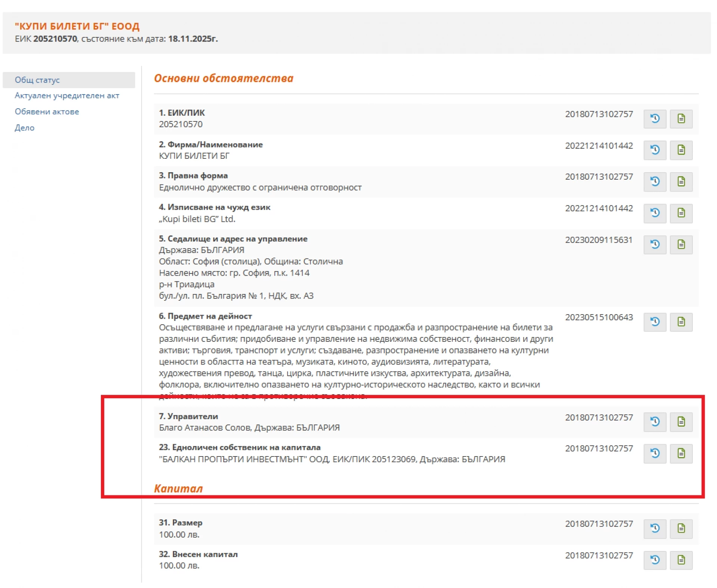View history of Предмет на дейност
717x588 pixels.
tap(655, 322)
